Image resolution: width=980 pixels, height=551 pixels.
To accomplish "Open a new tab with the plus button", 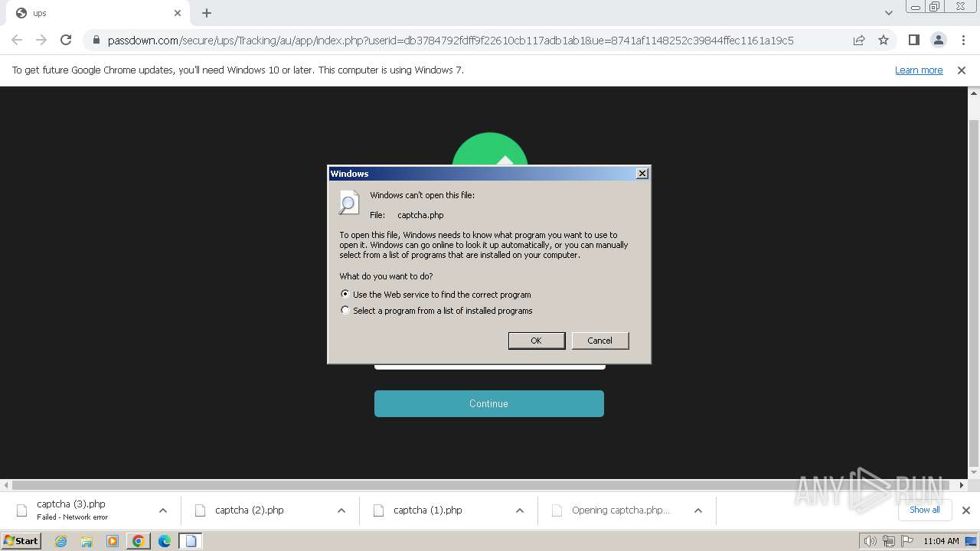I will [x=207, y=13].
